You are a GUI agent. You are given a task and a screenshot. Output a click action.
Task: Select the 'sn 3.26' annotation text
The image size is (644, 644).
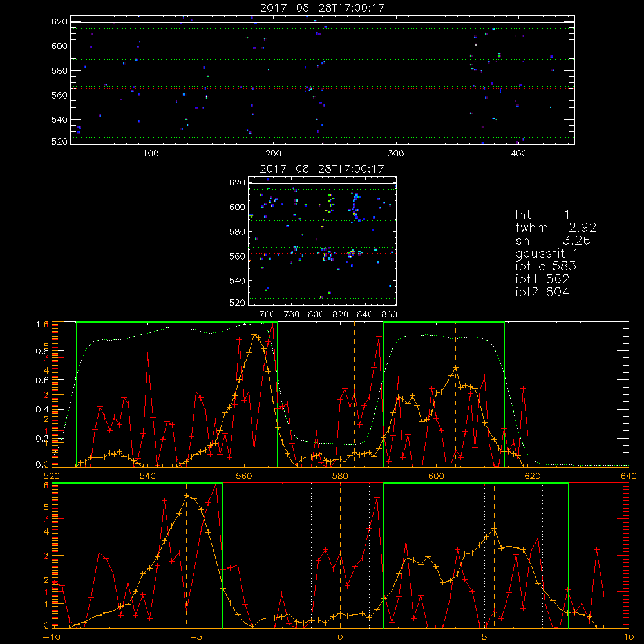coord(553,240)
